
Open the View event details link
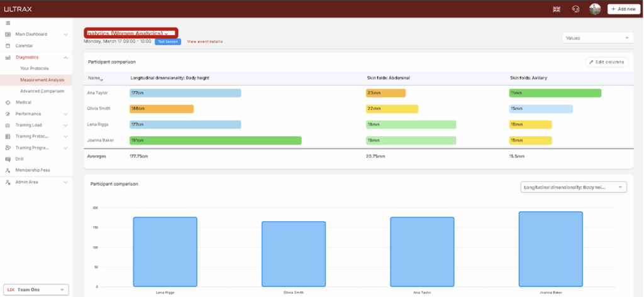(x=205, y=41)
